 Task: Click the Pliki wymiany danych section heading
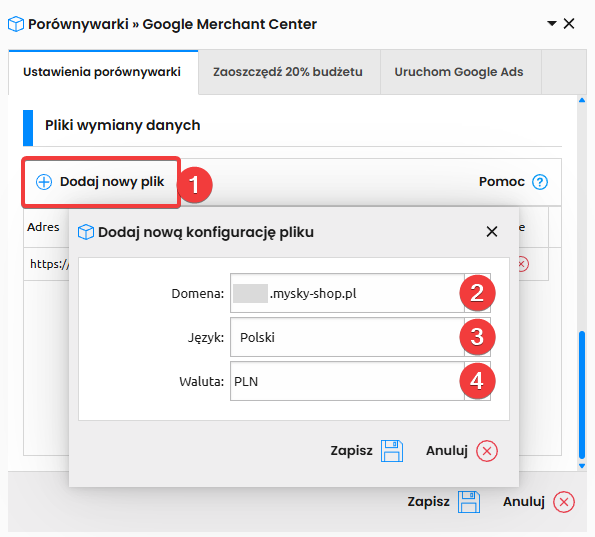123,125
